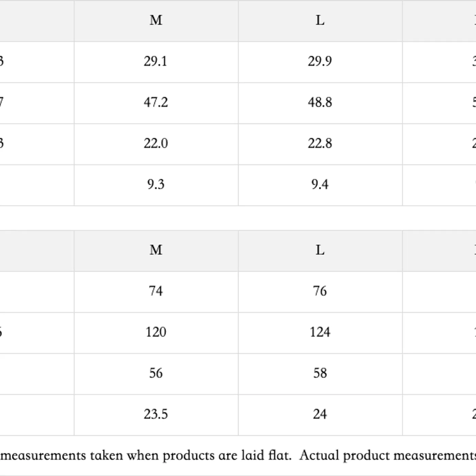
Task: Click the 23.5 cell in bottom table
Action: pos(156,414)
